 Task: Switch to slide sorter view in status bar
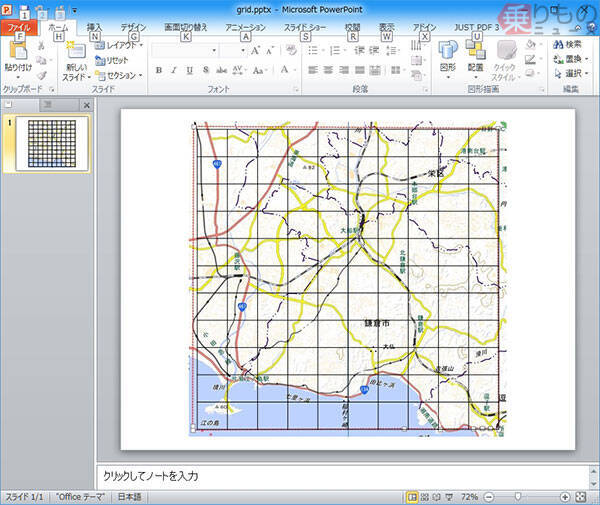425,497
